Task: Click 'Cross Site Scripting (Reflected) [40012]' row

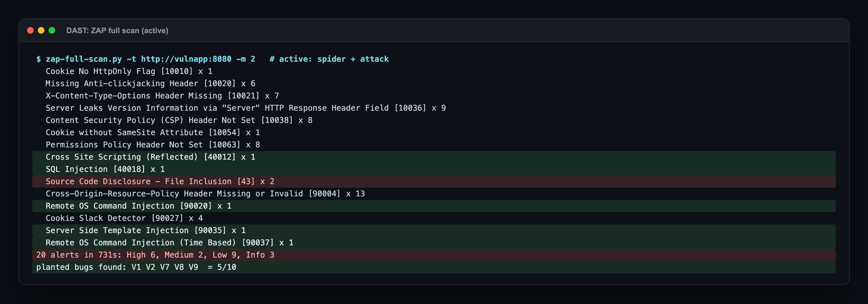Action: 434,157
